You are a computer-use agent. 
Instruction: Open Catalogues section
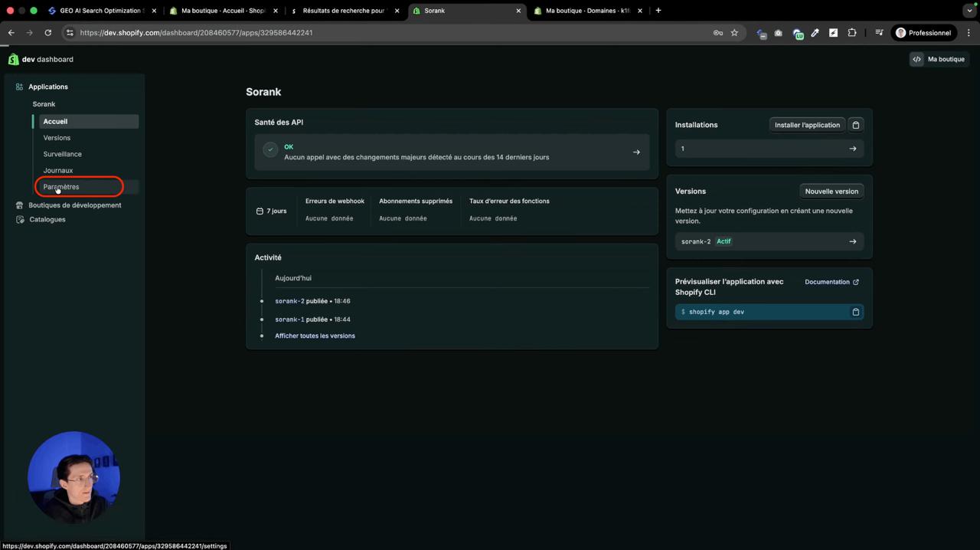tap(47, 219)
